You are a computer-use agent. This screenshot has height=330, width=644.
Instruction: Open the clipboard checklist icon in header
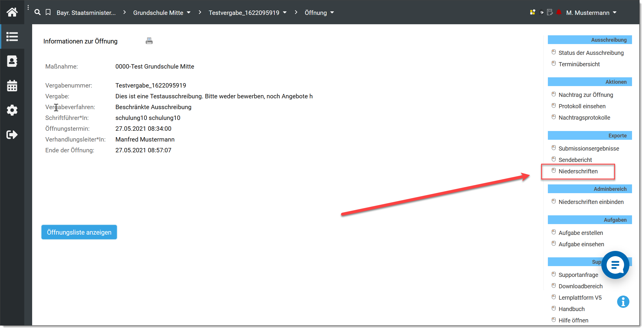542,12
